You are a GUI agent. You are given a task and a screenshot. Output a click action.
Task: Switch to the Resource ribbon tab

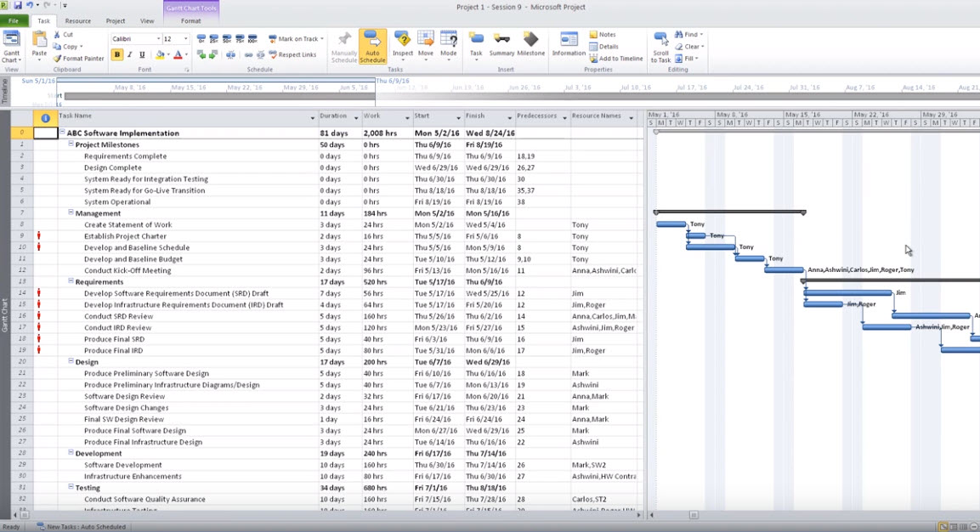click(x=77, y=21)
